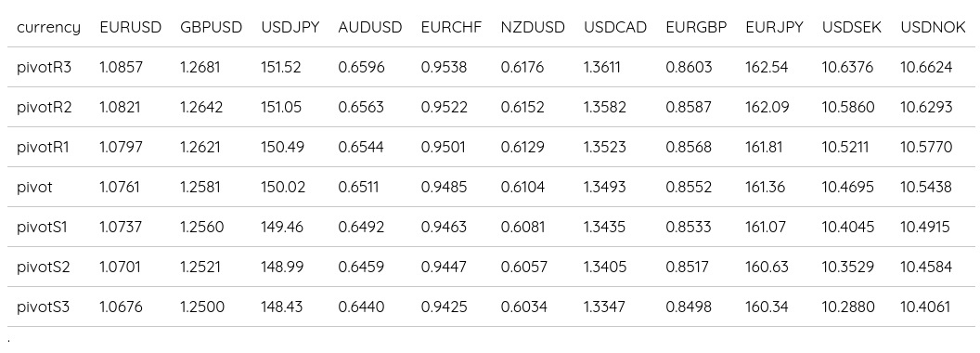Select the USDSEK column header
980x353 pixels.
(852, 28)
